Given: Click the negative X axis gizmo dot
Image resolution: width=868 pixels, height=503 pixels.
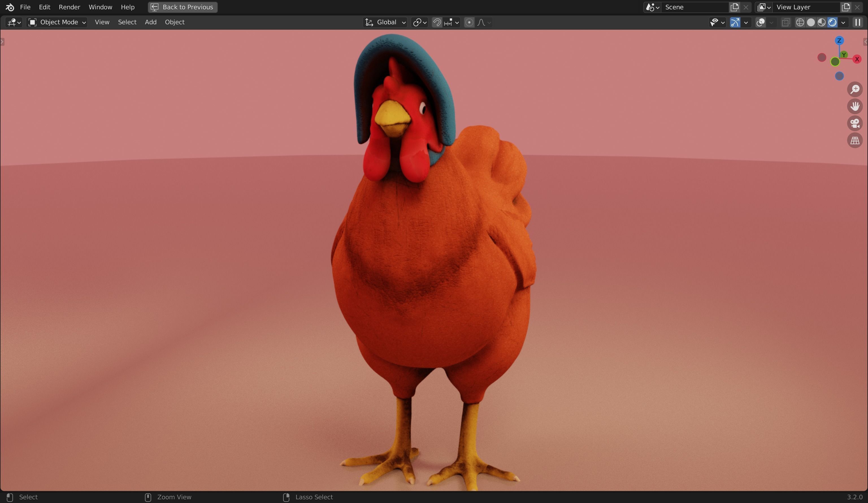Looking at the screenshot, I should click(x=822, y=58).
